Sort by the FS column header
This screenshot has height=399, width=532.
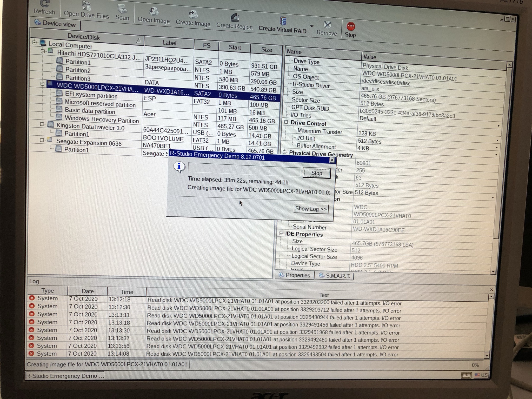click(207, 45)
